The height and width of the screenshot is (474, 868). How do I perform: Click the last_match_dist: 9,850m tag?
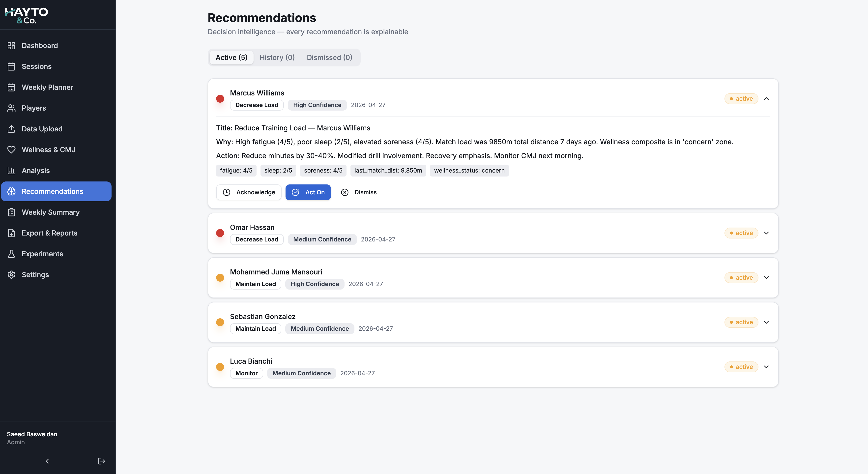pos(388,171)
